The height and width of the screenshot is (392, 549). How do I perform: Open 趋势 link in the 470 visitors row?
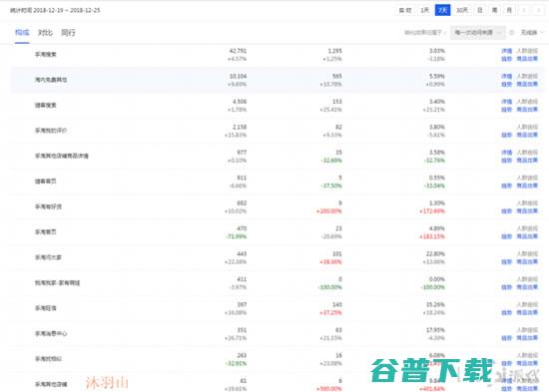pyautogui.click(x=507, y=236)
